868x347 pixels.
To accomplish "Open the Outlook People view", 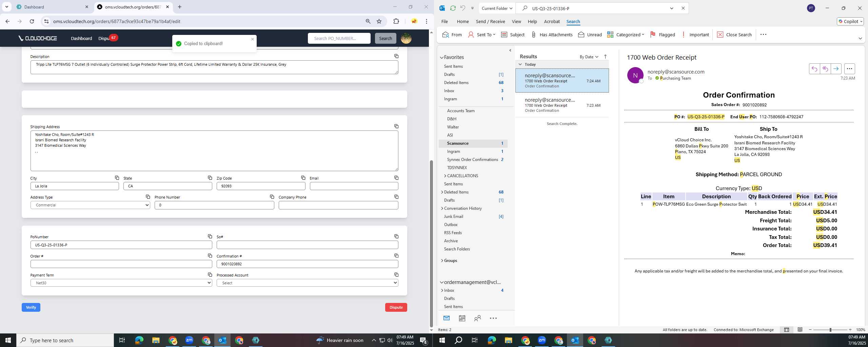I will [477, 318].
